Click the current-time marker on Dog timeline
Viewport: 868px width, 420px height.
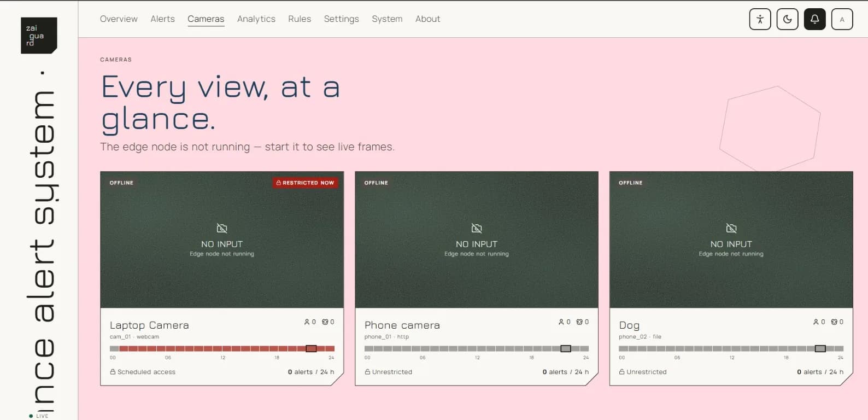[x=820, y=348]
